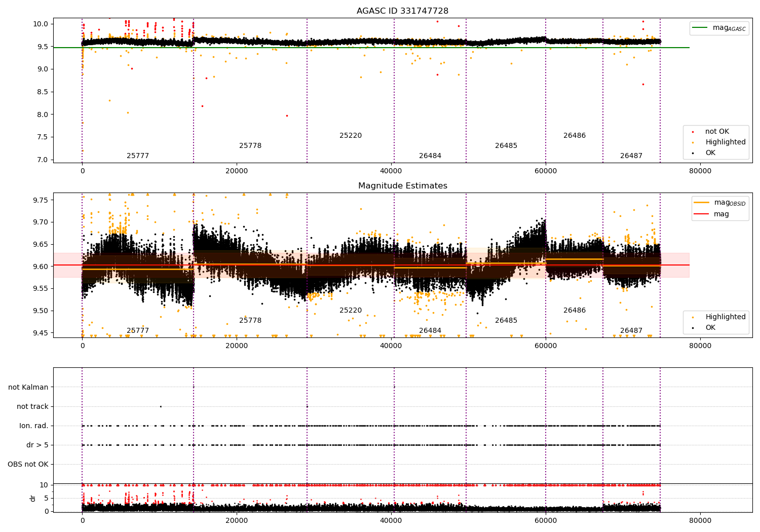Screen dimensions: 760x532
Task: Click obsid label 26486 in Magnitude Estimates plot
Action: pyautogui.click(x=575, y=311)
